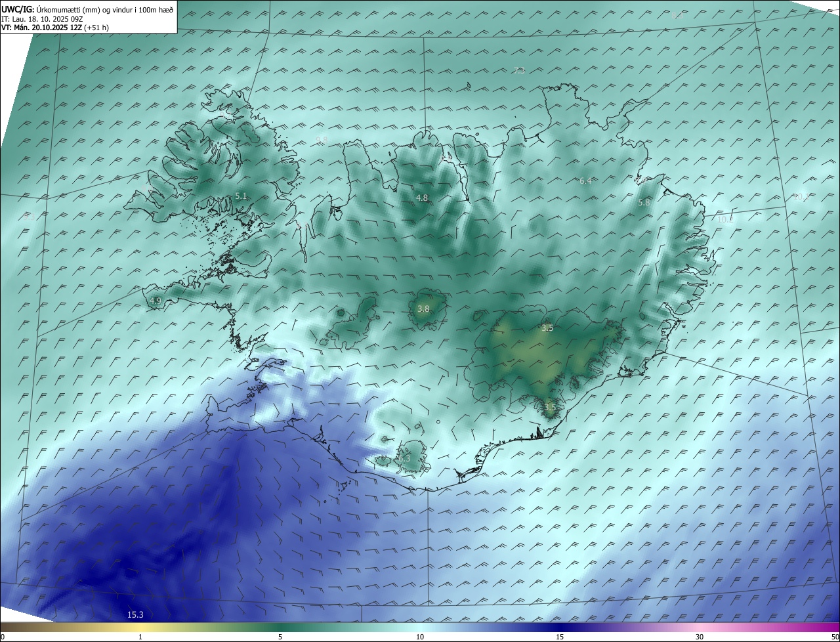Click the 5.1 value over the Westfjords
Image resolution: width=840 pixels, height=642 pixels.
[241, 196]
